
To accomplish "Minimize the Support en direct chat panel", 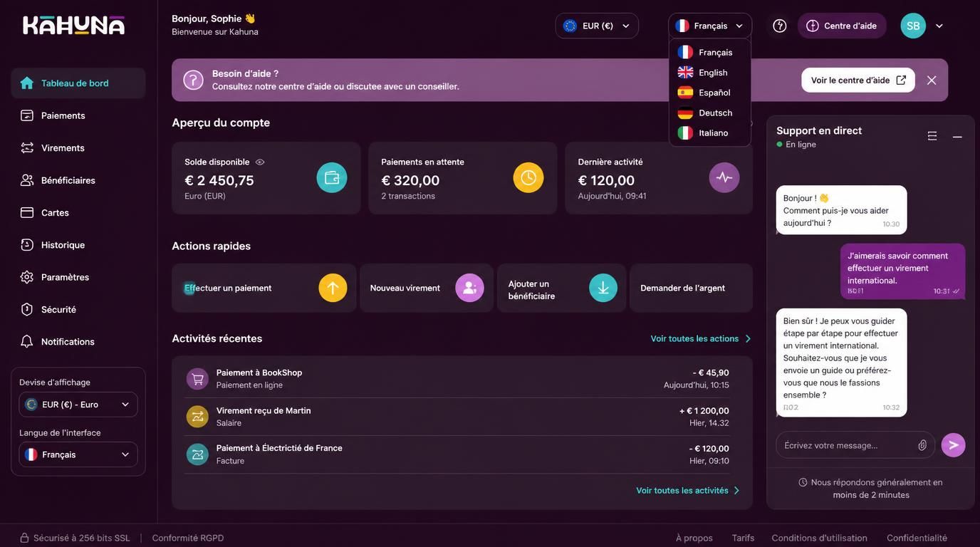I will (957, 137).
